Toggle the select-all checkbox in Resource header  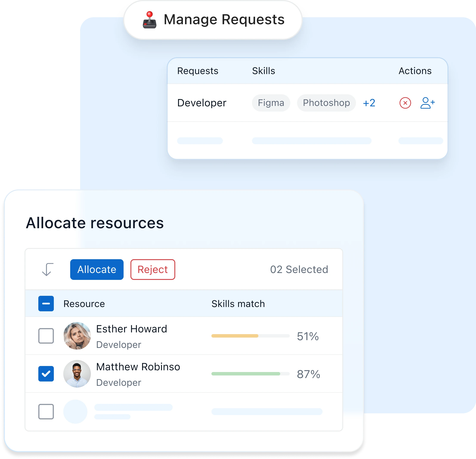(x=46, y=304)
